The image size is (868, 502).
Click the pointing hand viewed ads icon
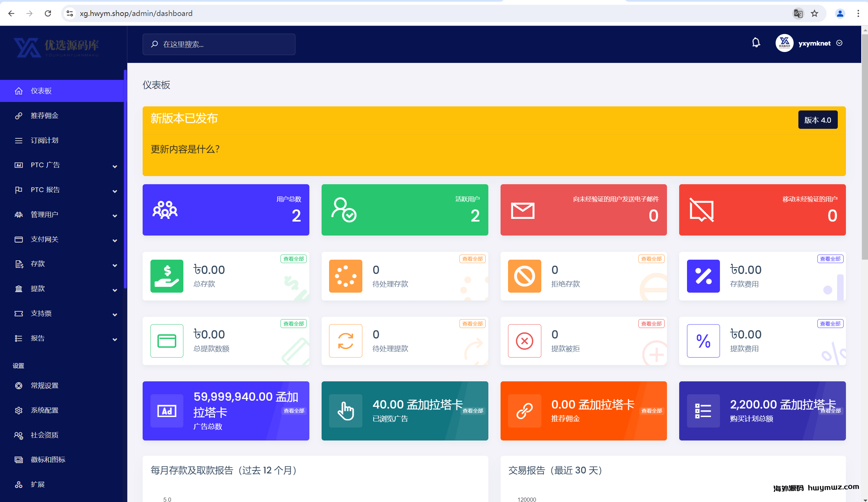[345, 411]
